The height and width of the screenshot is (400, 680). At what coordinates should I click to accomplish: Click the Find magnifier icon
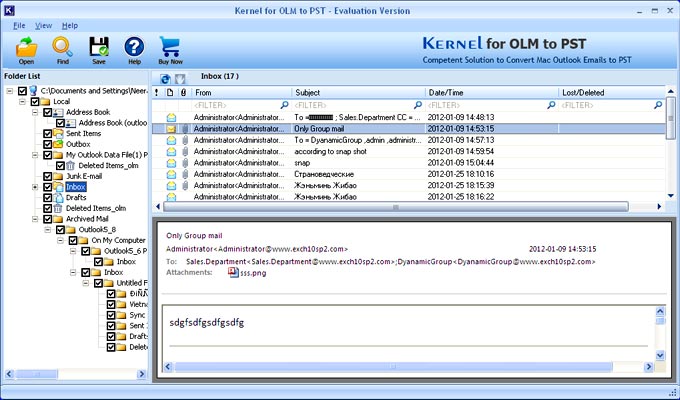[x=63, y=47]
